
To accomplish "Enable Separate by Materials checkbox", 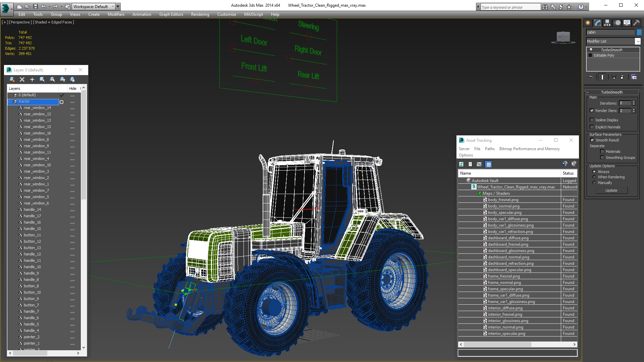I will [x=602, y=152].
